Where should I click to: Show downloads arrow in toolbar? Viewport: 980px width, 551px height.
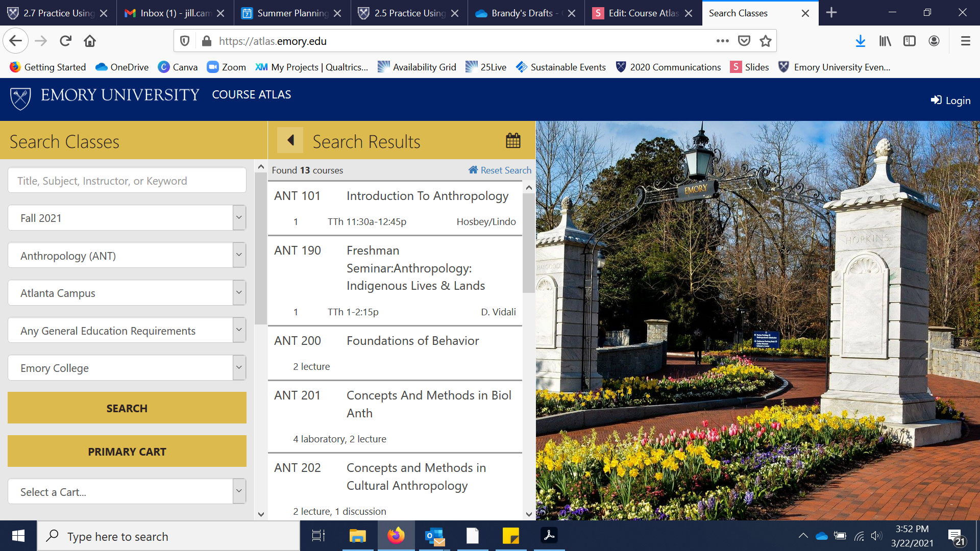click(861, 41)
